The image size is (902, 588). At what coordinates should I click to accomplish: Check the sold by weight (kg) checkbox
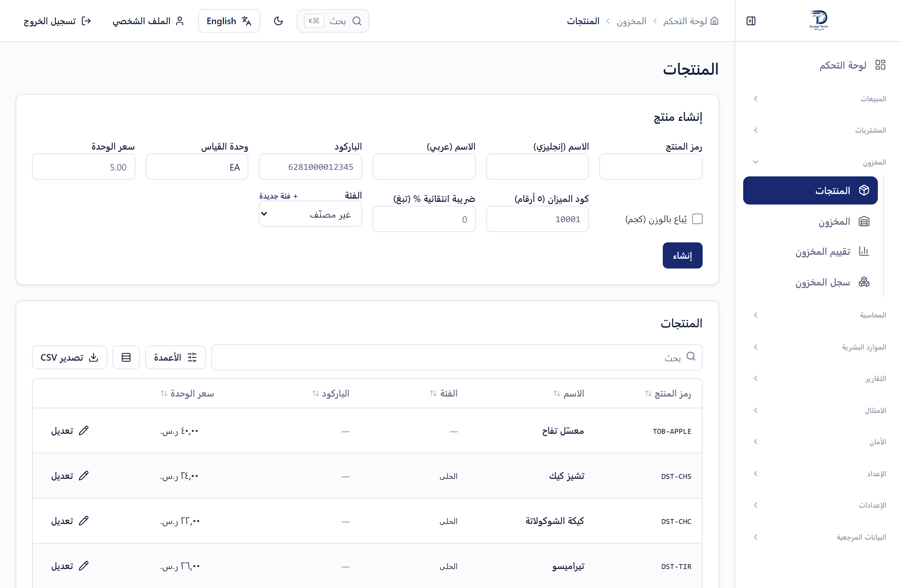pos(697,219)
